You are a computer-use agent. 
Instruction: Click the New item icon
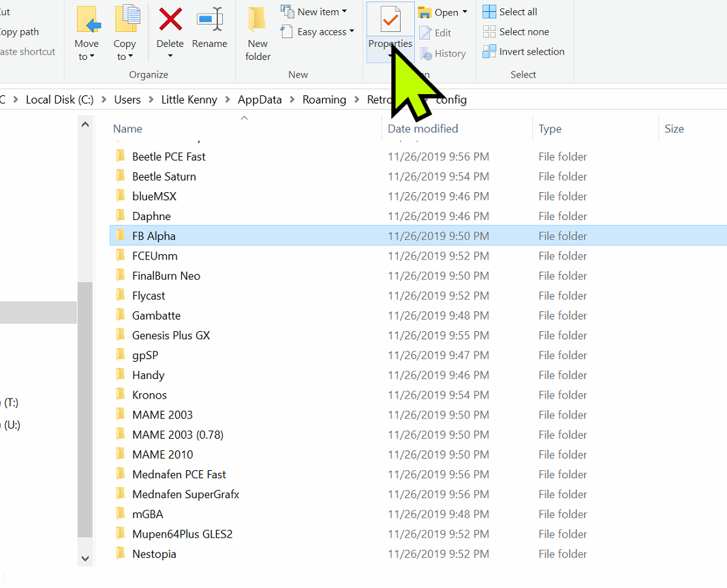point(287,11)
